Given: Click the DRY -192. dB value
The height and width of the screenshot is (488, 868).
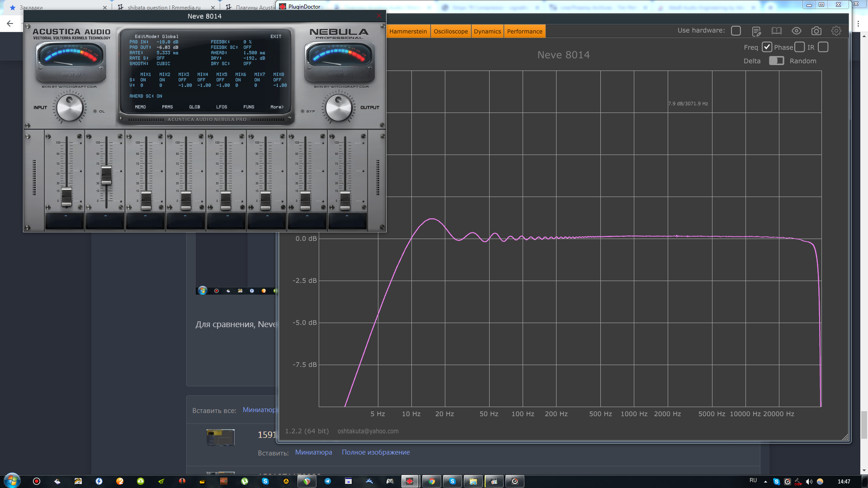Looking at the screenshot, I should [254, 58].
